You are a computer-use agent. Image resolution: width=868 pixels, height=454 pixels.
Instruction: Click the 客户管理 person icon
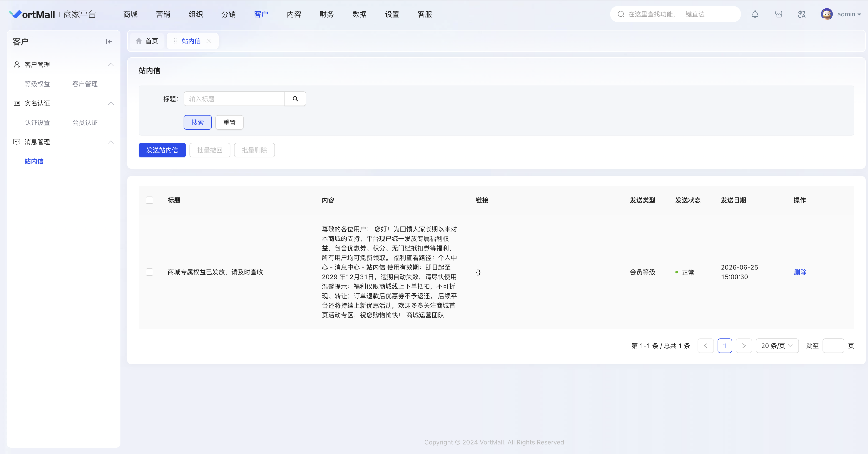point(17,64)
